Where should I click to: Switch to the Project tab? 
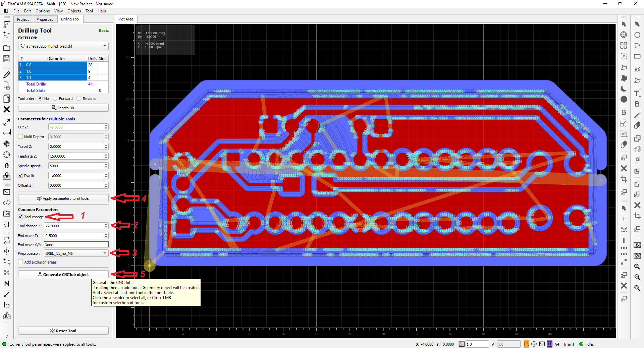[23, 19]
